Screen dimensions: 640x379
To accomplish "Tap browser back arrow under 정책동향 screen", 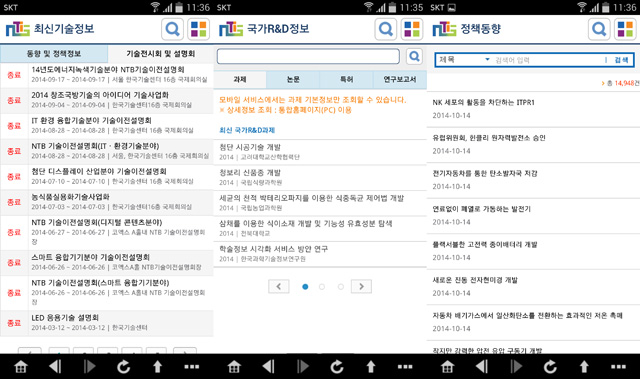I will pos(482,366).
